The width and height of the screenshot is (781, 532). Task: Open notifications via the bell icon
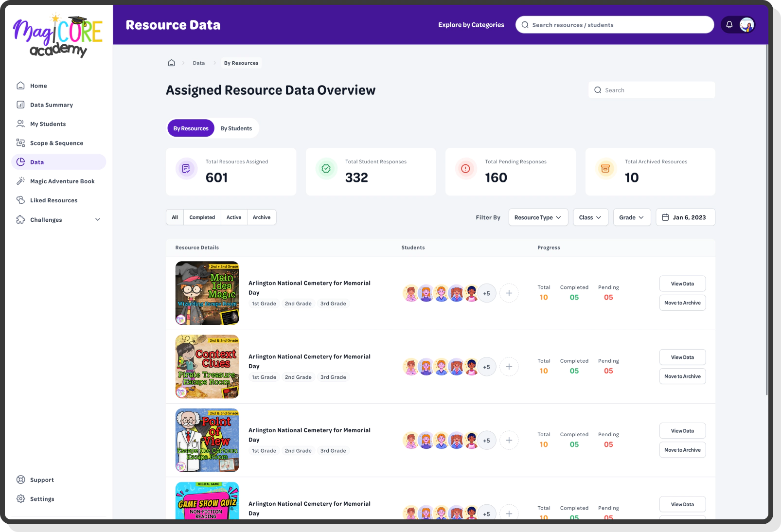click(729, 24)
